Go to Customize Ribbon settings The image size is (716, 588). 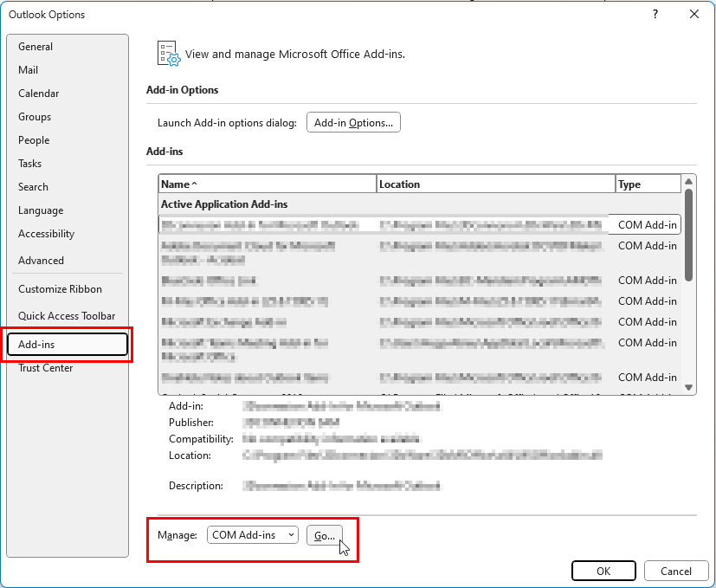click(x=60, y=289)
